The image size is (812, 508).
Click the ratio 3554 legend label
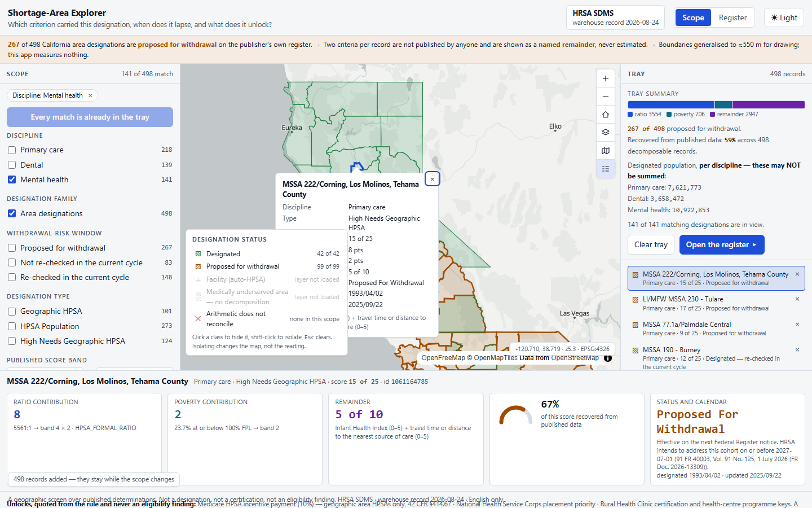click(x=648, y=114)
